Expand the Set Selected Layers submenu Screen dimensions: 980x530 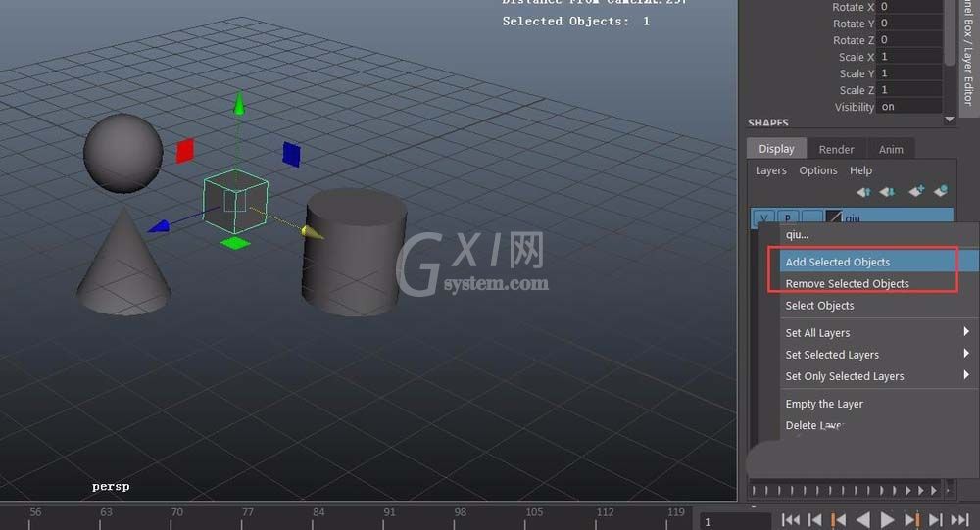[878, 355]
